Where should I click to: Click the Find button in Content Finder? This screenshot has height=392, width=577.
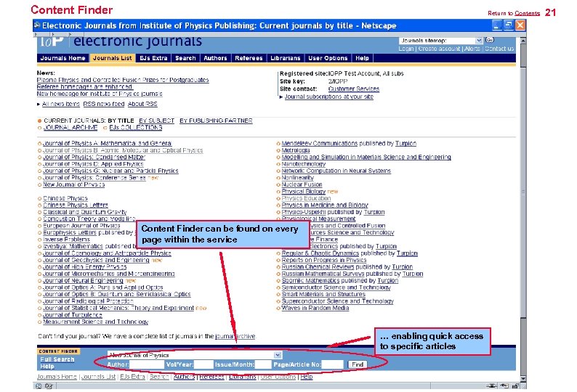358,364
